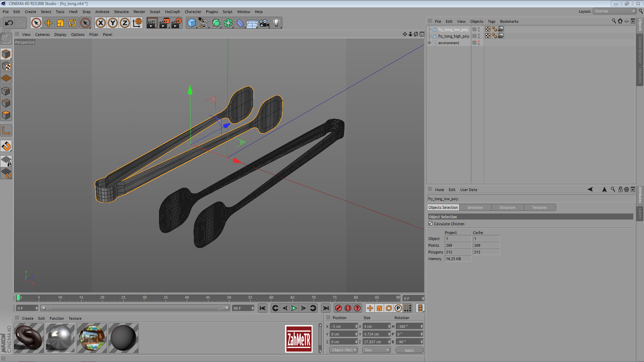Enable the snap magnet tool
Viewport: 644px width, 362px height.
[x=6, y=146]
